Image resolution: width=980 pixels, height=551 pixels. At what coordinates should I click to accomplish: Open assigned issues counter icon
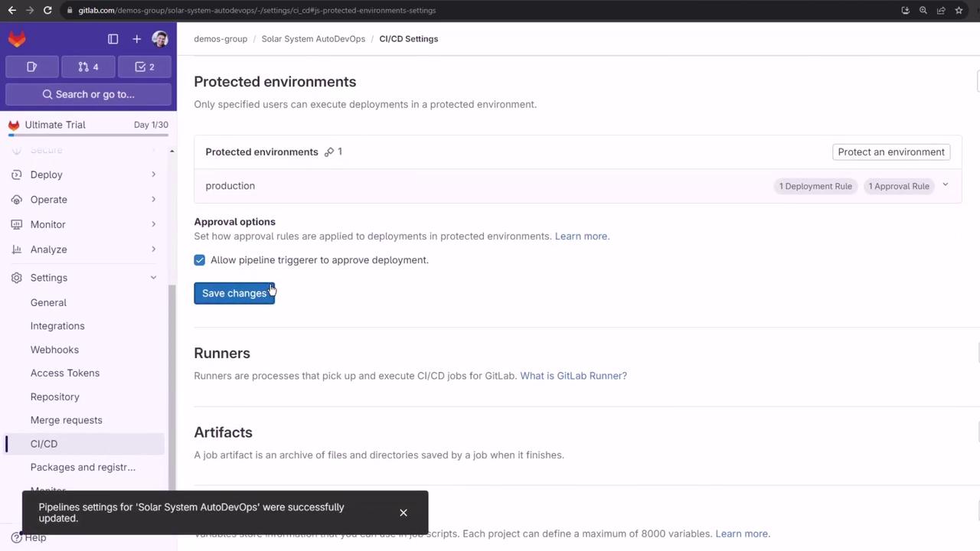coord(31,67)
